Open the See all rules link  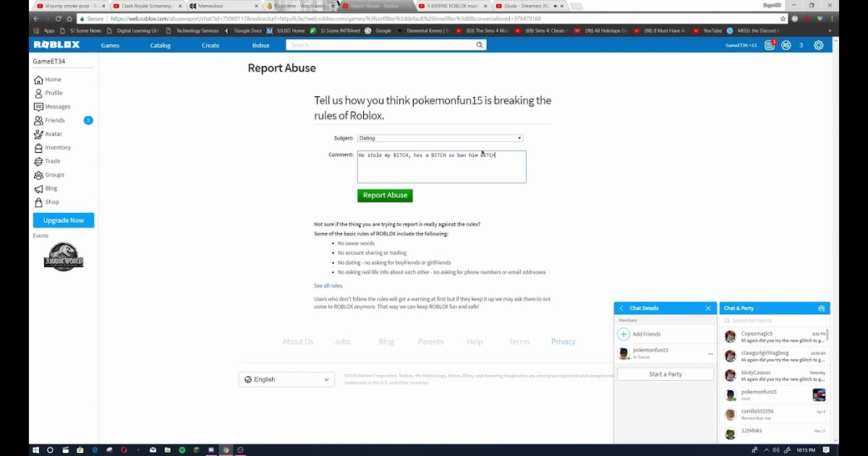pyautogui.click(x=328, y=286)
